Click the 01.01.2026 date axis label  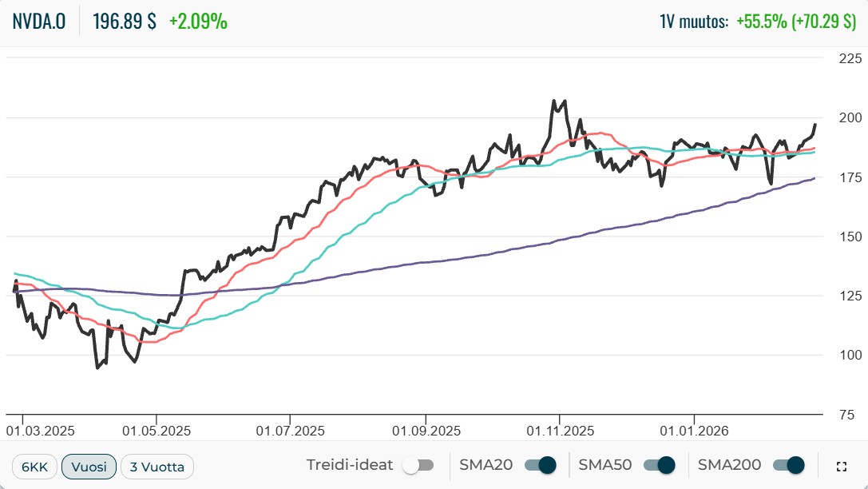click(695, 431)
